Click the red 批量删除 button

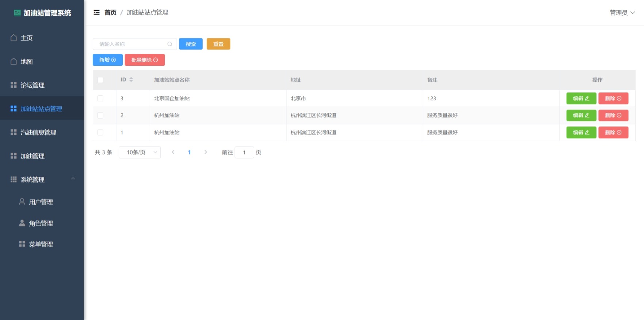coord(145,60)
